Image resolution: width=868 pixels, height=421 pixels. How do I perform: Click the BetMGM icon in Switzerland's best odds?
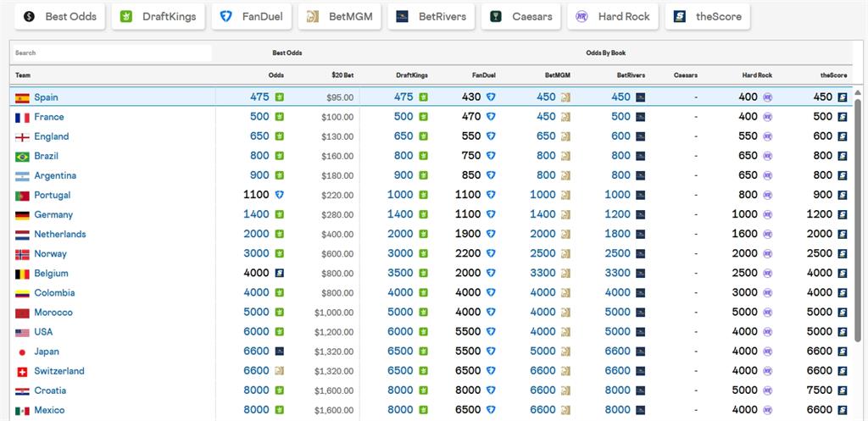(280, 371)
